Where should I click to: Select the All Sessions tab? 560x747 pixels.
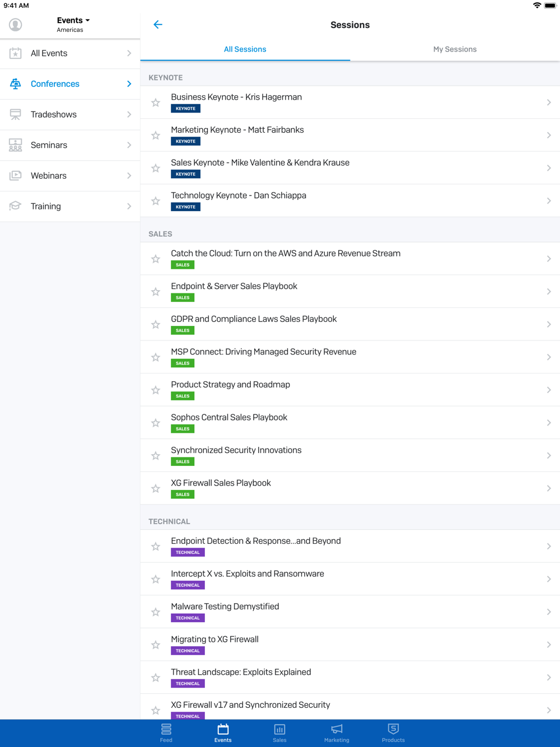click(x=245, y=49)
